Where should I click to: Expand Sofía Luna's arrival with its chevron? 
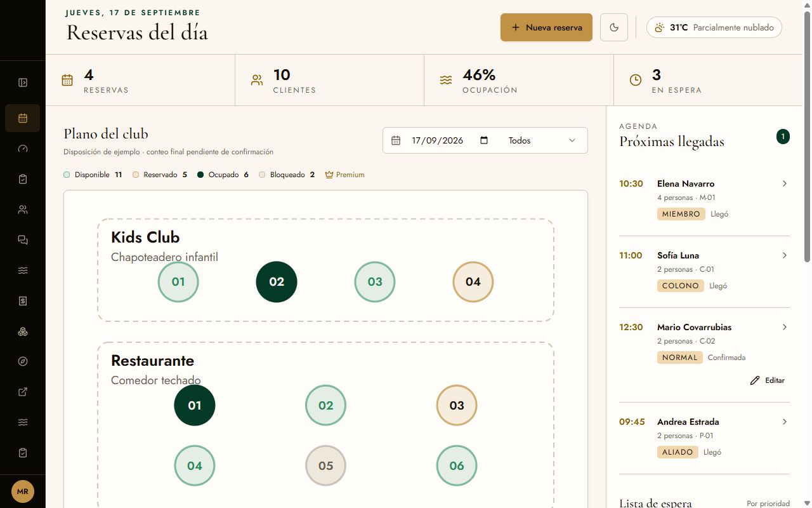click(x=785, y=255)
